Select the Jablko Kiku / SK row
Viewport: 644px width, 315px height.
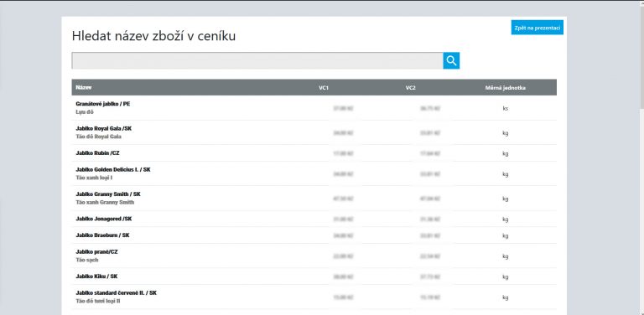click(314, 276)
